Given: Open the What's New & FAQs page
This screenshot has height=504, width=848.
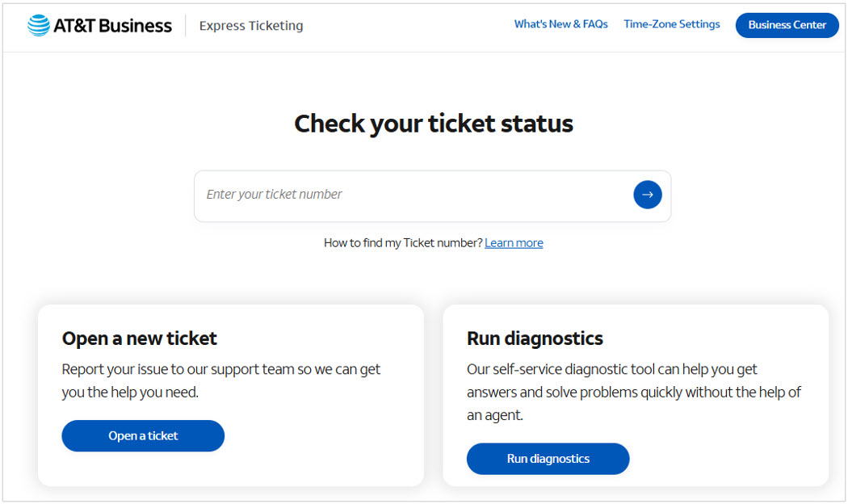Looking at the screenshot, I should [x=560, y=24].
